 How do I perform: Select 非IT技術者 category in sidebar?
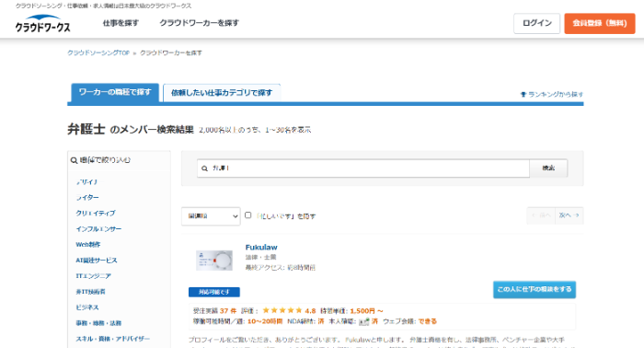(90, 292)
